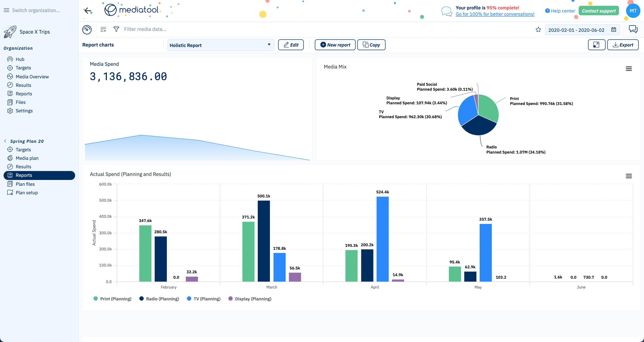
Task: Click the Display (Planning) legend color dot
Action: (x=231, y=299)
